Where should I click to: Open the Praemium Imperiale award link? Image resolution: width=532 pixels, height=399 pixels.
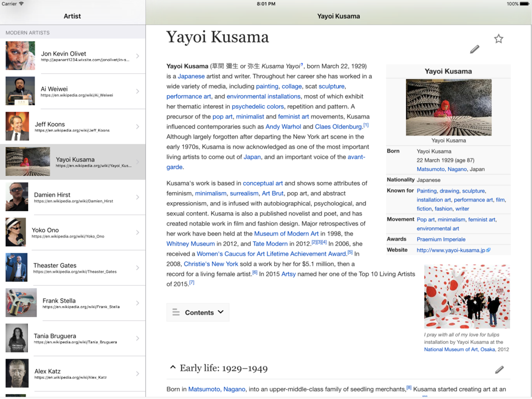coord(441,239)
